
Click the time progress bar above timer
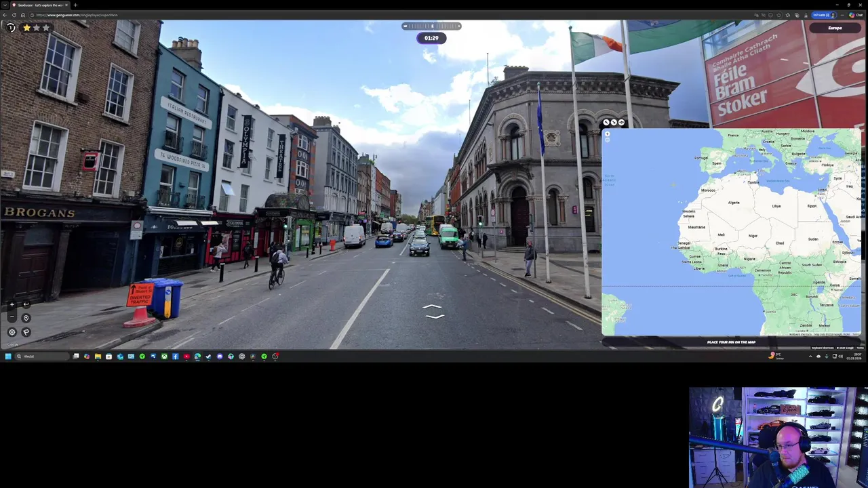[x=431, y=26]
